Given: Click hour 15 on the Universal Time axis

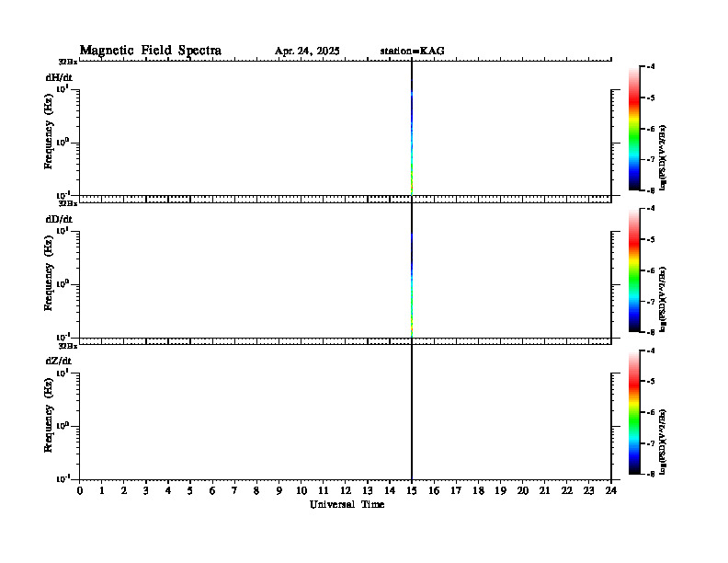Looking at the screenshot, I should [412, 490].
